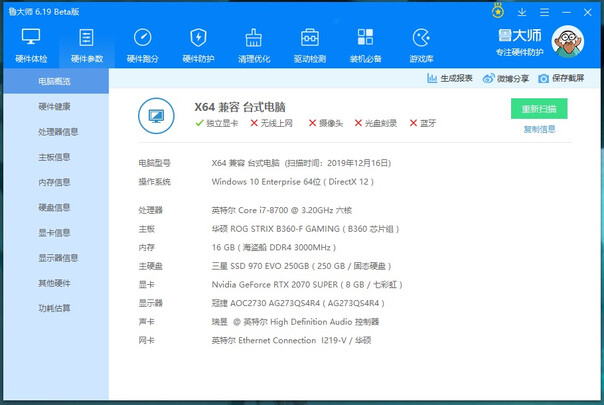Share via 微博分享 Weibo button

coord(506,78)
